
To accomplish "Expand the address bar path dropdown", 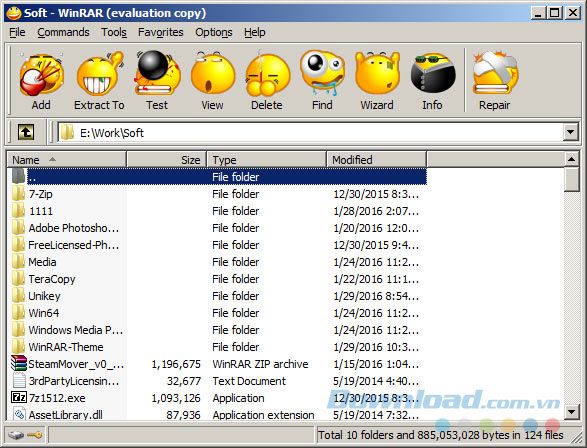I will pyautogui.click(x=571, y=132).
